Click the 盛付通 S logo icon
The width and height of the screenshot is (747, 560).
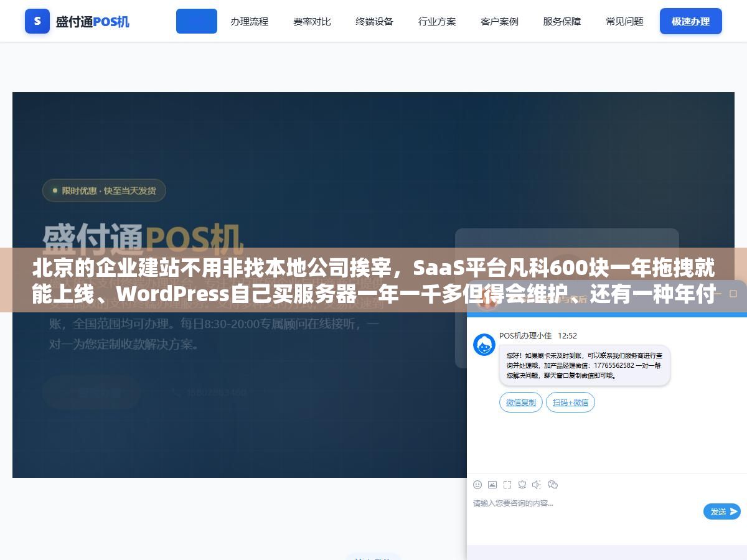click(37, 21)
